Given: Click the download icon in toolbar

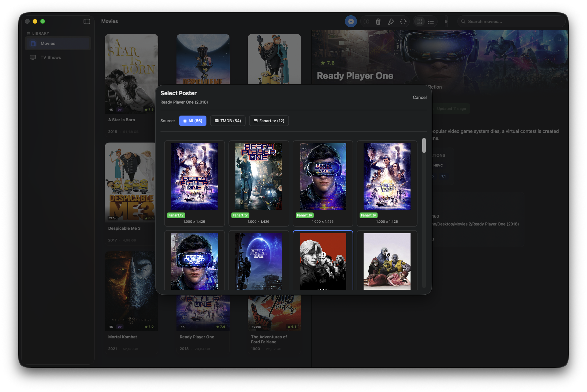Looking at the screenshot, I should 366,22.
